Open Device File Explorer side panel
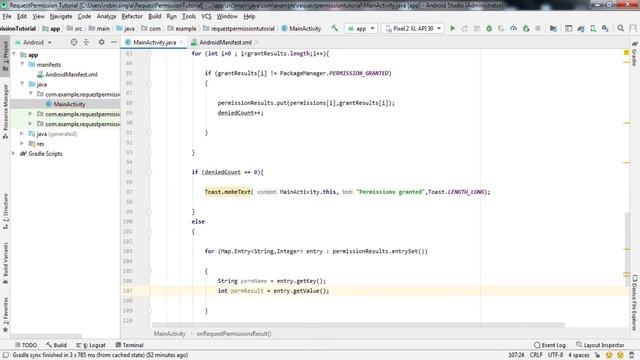Image resolution: width=640 pixels, height=360 pixels. tap(634, 302)
